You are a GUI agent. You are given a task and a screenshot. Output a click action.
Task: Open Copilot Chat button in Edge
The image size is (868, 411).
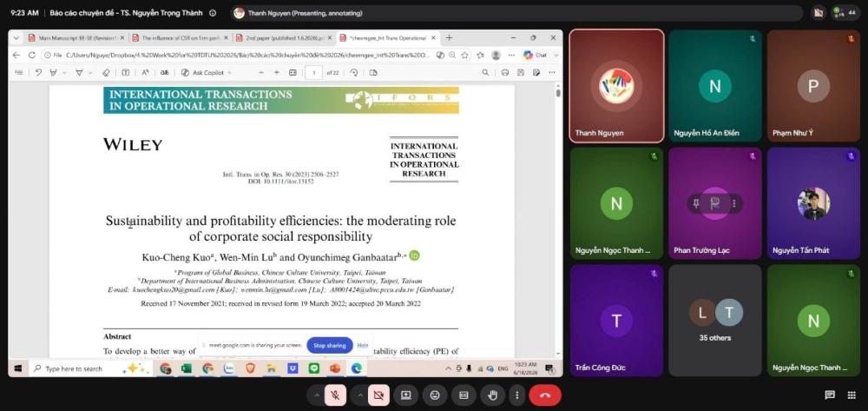pos(535,56)
